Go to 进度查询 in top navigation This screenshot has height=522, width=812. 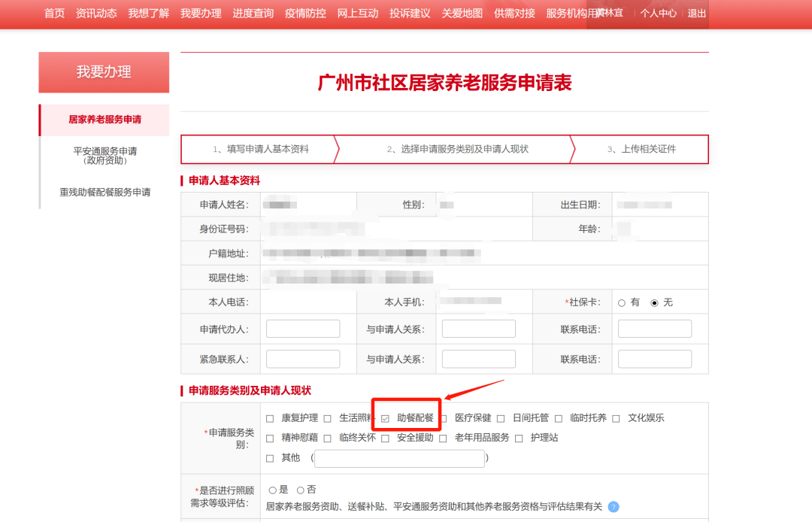pos(253,14)
